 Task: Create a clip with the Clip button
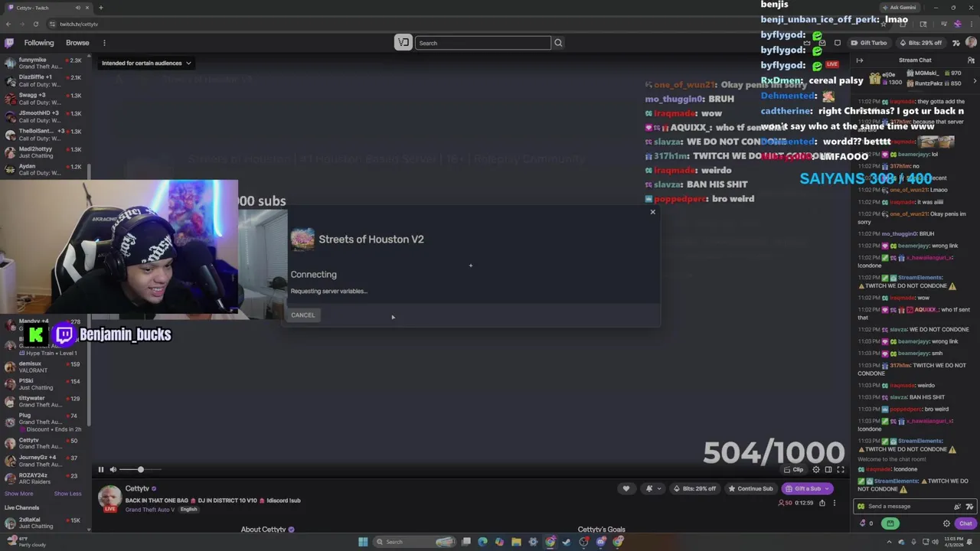pos(794,469)
